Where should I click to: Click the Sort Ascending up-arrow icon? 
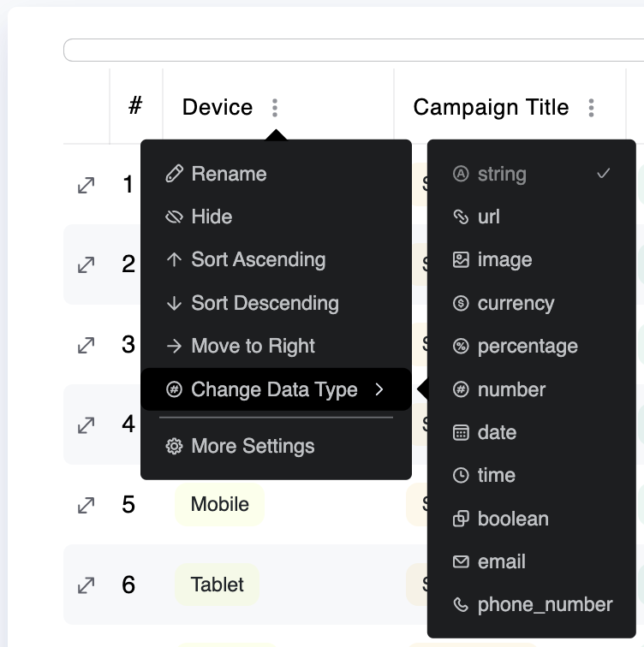tap(174, 259)
